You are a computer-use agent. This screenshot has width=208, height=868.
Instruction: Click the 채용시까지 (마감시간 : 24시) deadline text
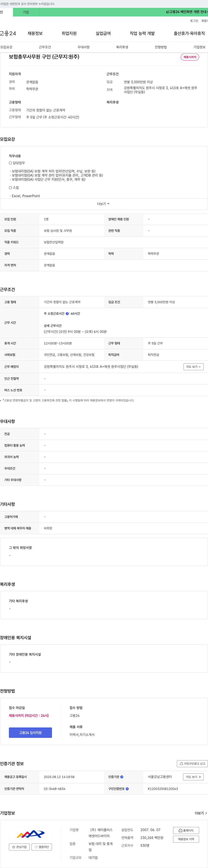(29, 716)
